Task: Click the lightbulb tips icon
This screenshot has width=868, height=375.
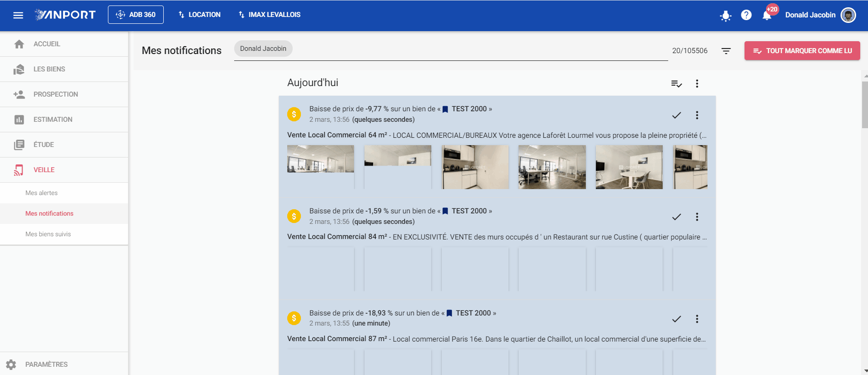Action: (725, 16)
